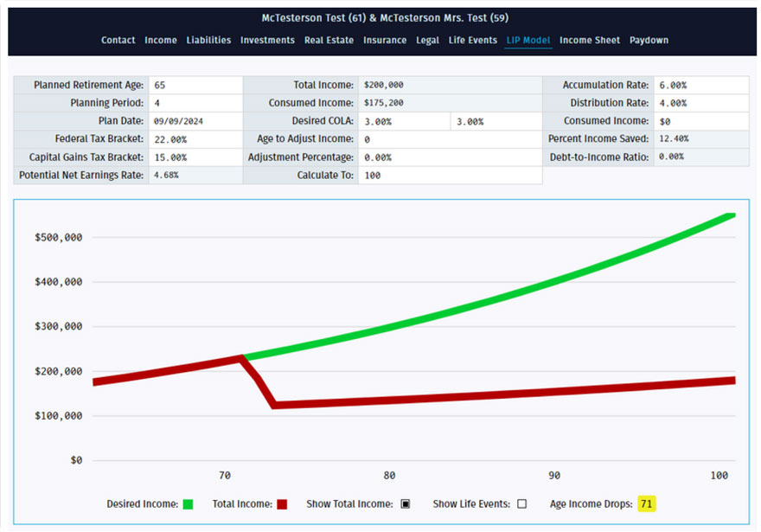This screenshot has height=532, width=761.
Task: Toggle the Show Total Income checkbox
Action: tap(405, 504)
